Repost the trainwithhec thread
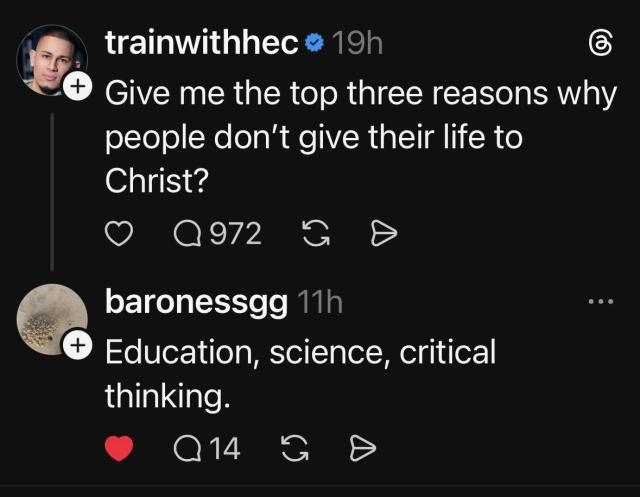Viewport: 640px width, 497px height. click(314, 234)
